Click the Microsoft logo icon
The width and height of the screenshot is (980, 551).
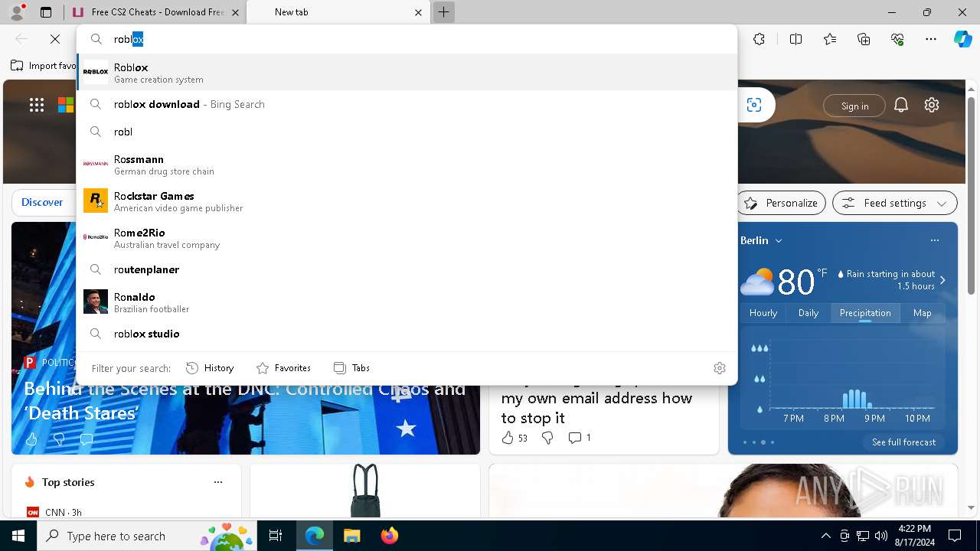[x=66, y=106]
